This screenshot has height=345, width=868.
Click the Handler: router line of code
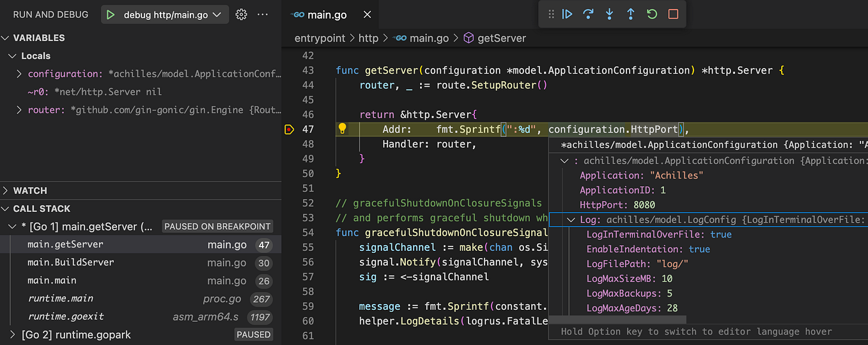[430, 144]
